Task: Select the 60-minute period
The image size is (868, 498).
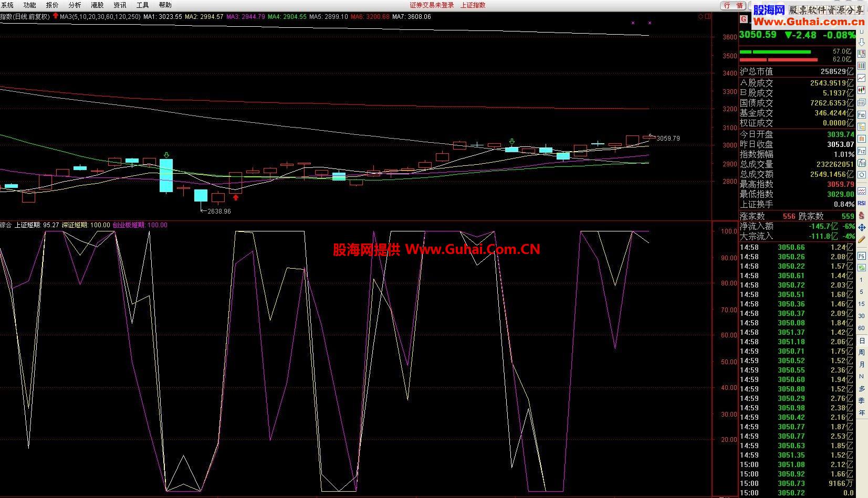Action: coord(861,328)
